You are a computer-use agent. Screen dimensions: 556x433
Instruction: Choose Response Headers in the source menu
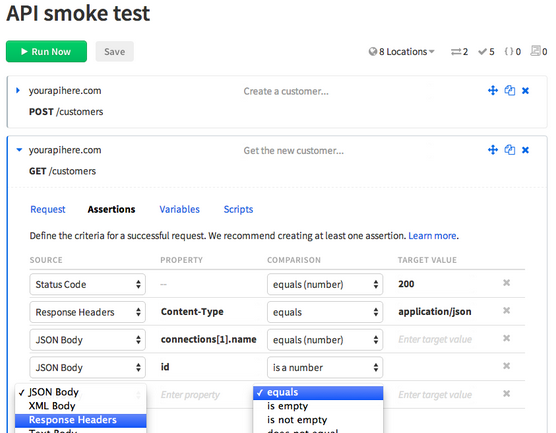click(80, 420)
